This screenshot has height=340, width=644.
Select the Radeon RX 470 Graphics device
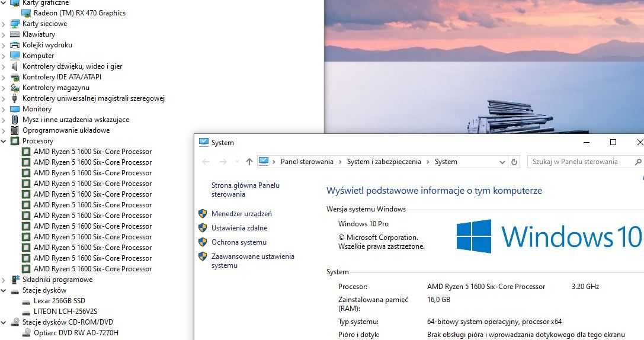(x=79, y=13)
